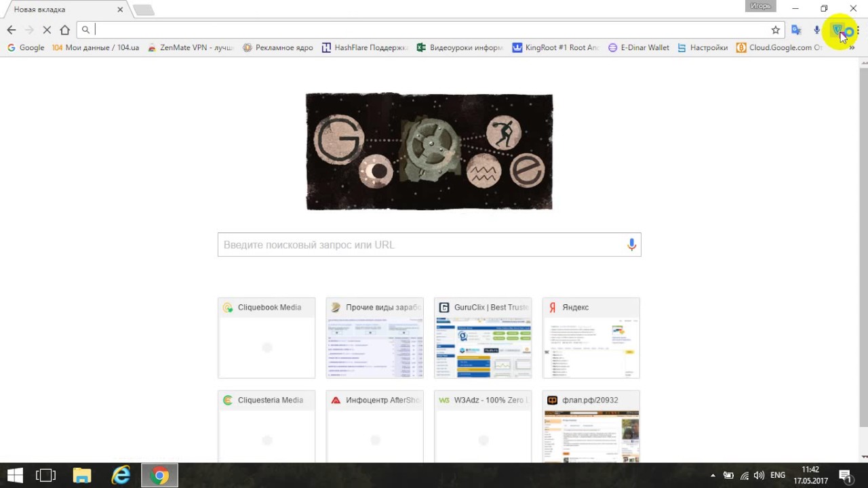
Task: Click the Google search box
Action: (x=429, y=245)
